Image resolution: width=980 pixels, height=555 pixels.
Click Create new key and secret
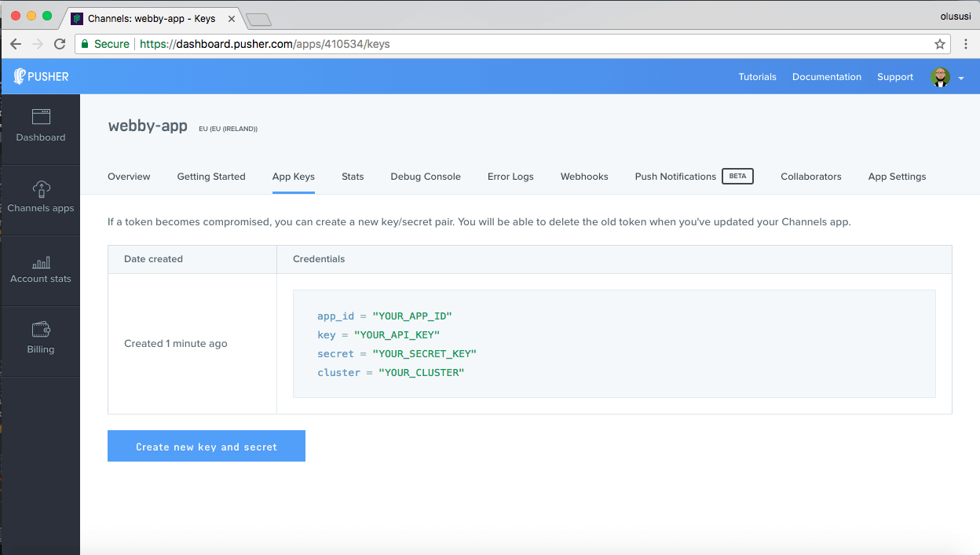click(x=207, y=446)
